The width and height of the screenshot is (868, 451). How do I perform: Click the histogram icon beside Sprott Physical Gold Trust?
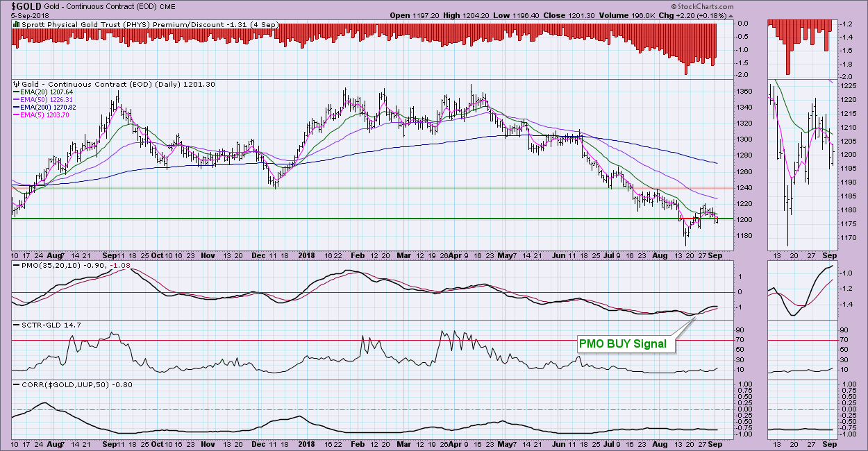[17, 25]
